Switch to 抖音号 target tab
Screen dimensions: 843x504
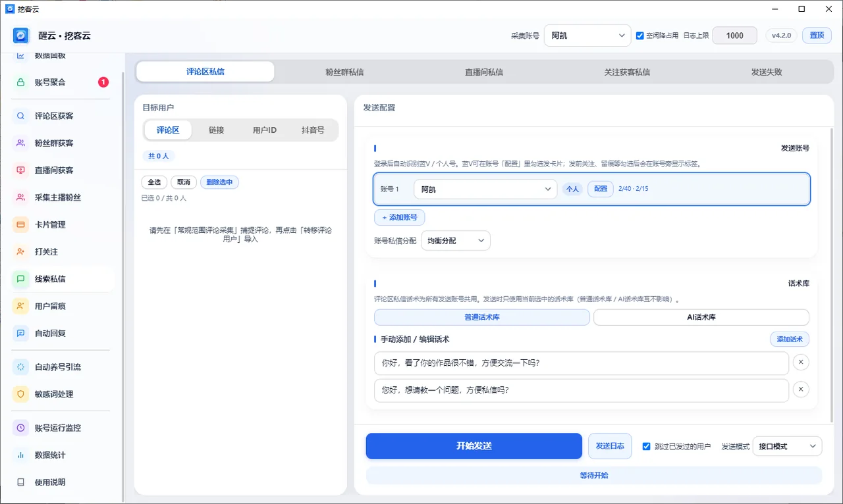tap(313, 130)
